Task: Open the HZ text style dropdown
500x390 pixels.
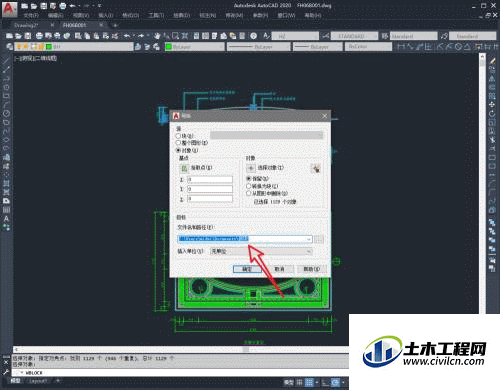Action: pyautogui.click(x=295, y=36)
